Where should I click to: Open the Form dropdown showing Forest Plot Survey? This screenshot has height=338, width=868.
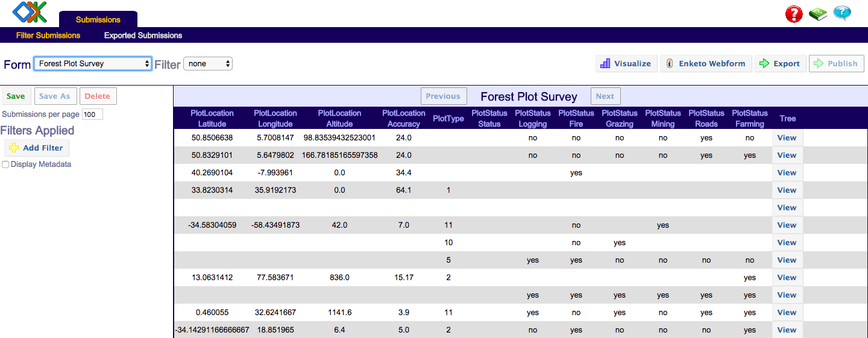tap(93, 63)
